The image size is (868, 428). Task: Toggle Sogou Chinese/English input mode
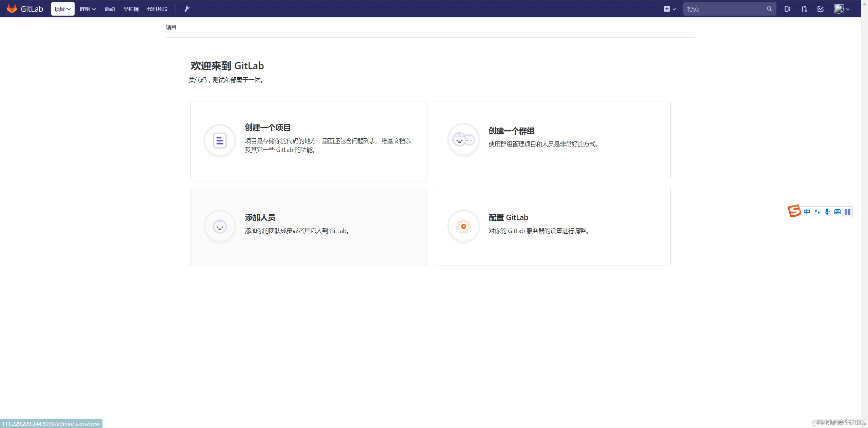[807, 212]
